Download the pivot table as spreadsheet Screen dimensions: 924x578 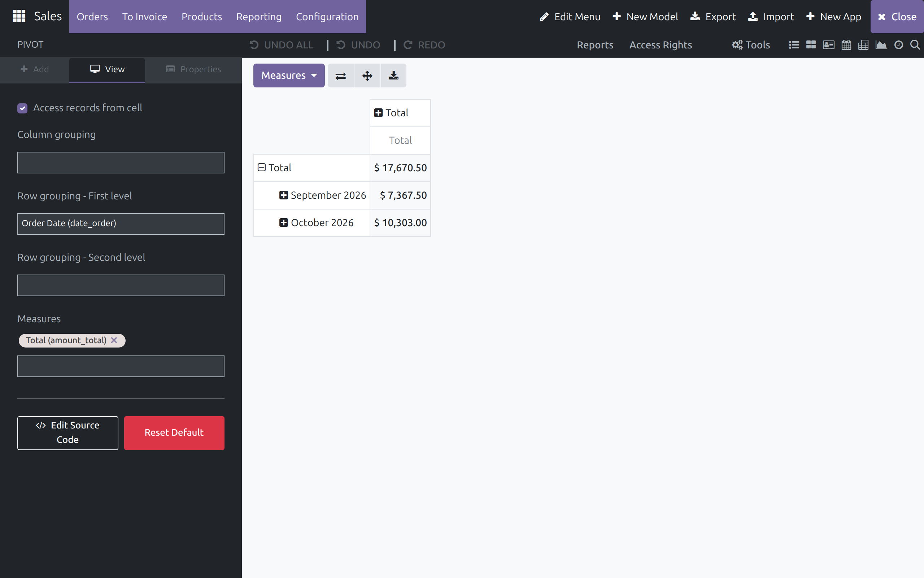point(394,76)
